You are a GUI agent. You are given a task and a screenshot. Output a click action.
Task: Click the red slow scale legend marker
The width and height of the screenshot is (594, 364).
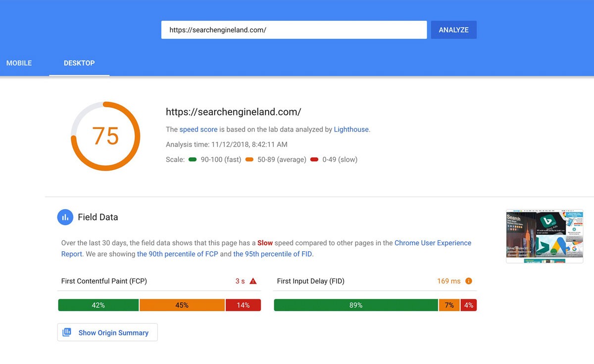pyautogui.click(x=314, y=160)
